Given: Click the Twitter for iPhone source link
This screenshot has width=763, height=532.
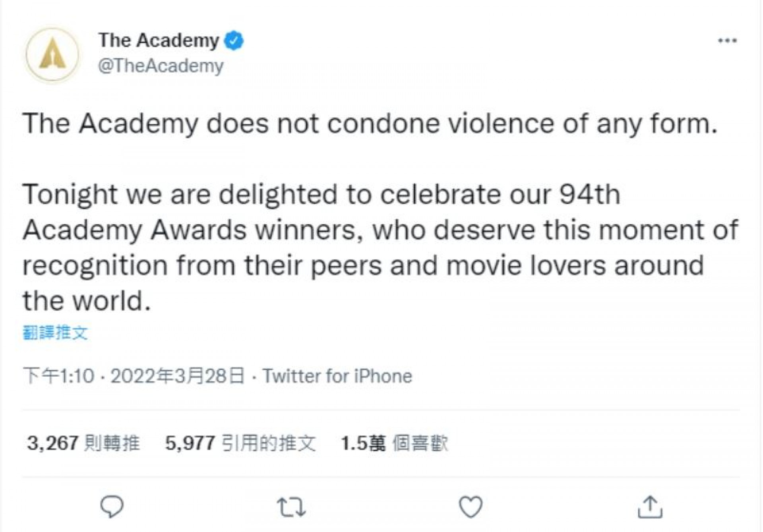Looking at the screenshot, I should [x=337, y=376].
